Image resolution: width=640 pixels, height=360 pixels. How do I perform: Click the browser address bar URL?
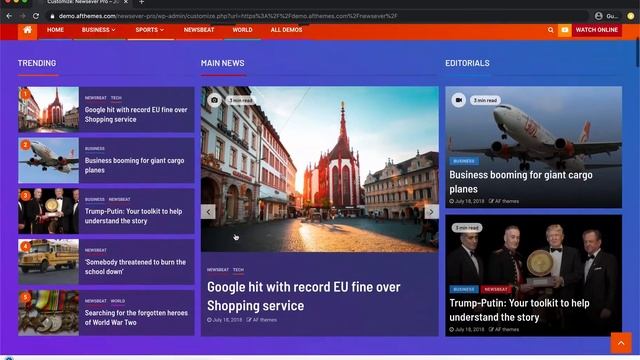[x=228, y=16]
